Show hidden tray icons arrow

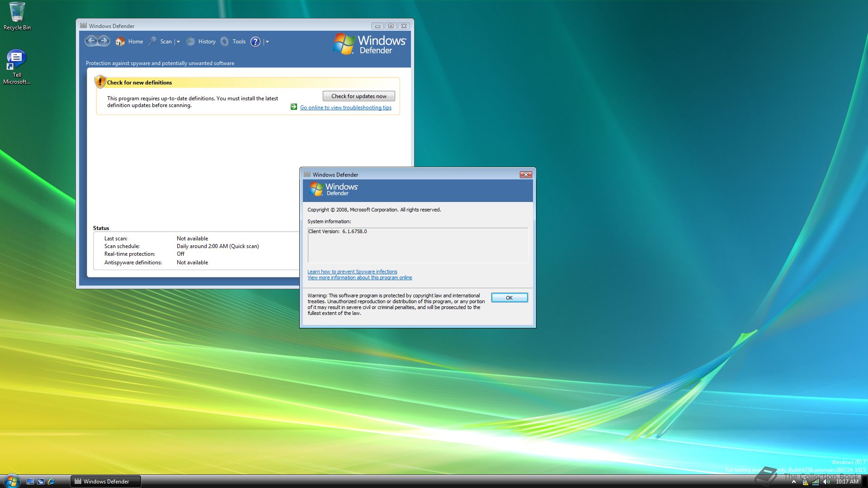[794, 482]
